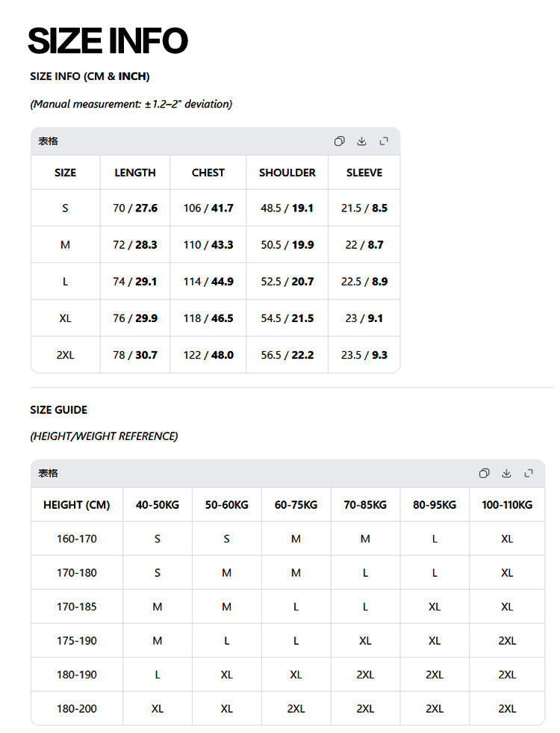Download the size guide table
This screenshot has height=733, width=560.
point(506,473)
